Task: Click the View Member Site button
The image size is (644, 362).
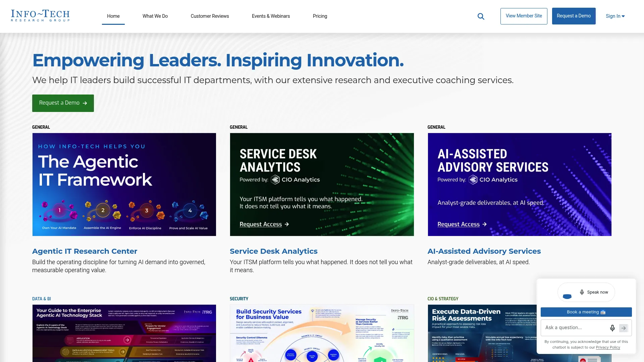Action: 524,16
